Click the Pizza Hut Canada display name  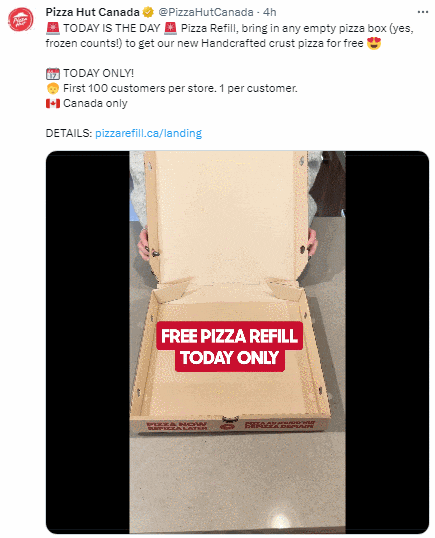(x=93, y=12)
